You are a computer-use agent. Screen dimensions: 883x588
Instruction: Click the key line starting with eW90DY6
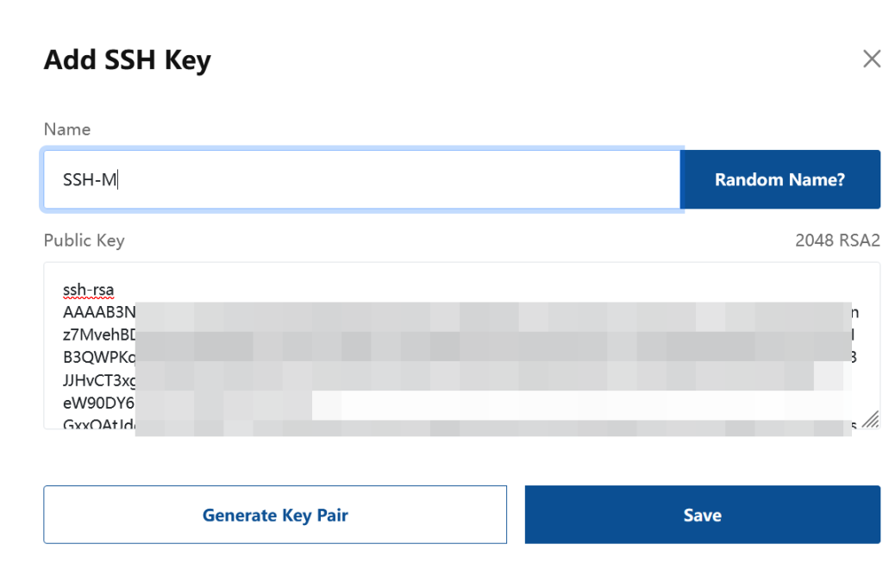[x=97, y=402]
